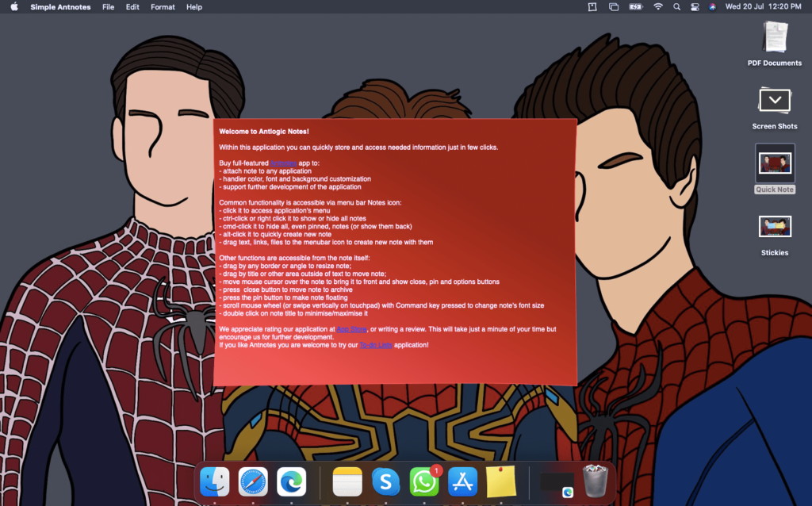Open the Format menu

coord(163,7)
